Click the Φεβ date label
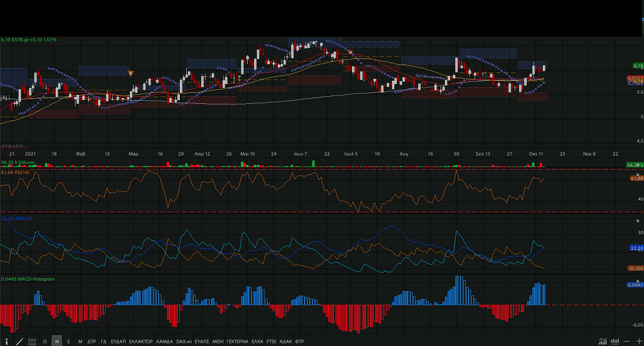The height and width of the screenshot is (346, 644). point(81,154)
